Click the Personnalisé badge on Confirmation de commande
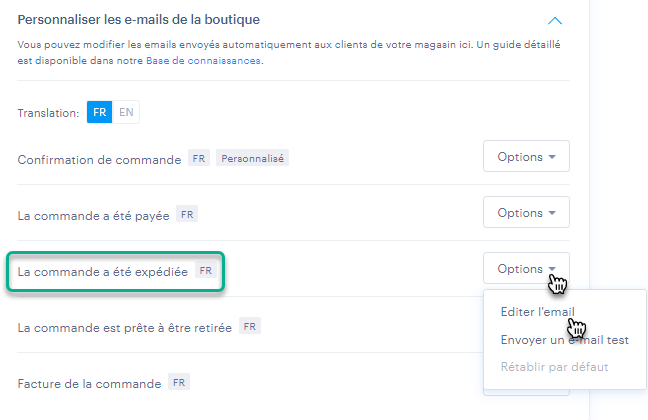 [x=253, y=158]
